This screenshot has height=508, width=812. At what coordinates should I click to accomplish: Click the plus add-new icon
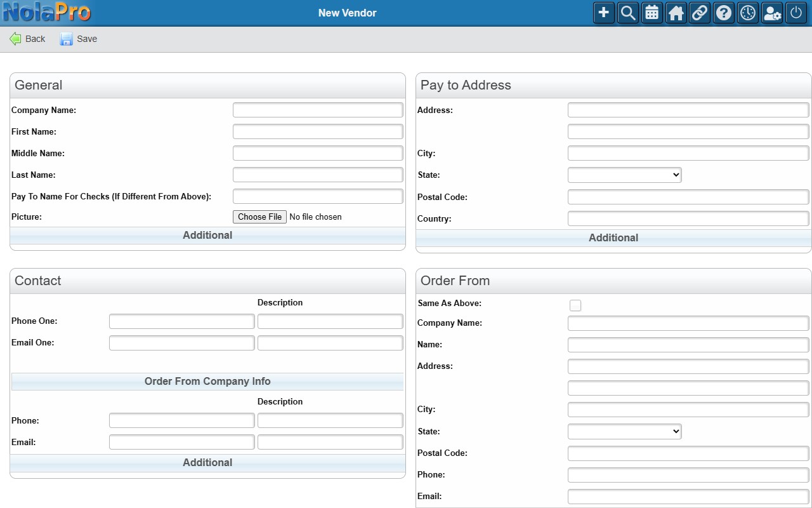click(604, 13)
